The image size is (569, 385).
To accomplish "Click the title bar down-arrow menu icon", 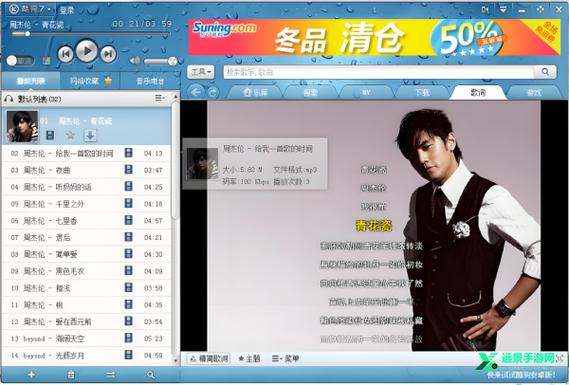I will click(x=503, y=9).
